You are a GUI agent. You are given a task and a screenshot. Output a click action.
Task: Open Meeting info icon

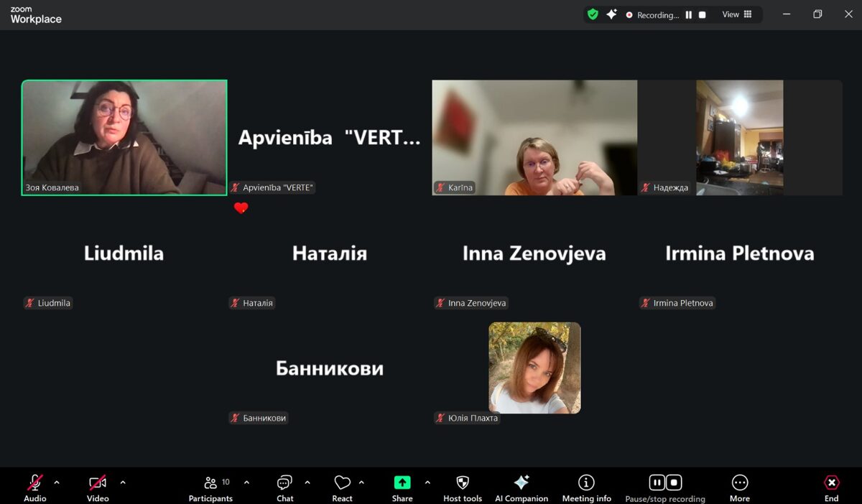coord(586,483)
